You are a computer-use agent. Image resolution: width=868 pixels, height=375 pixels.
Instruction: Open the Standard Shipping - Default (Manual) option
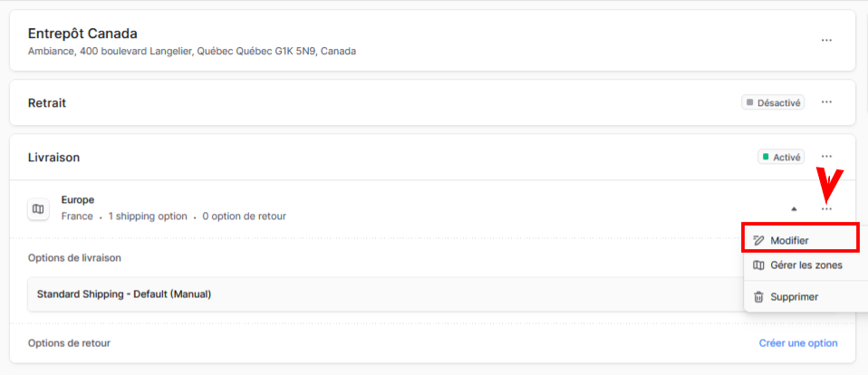coord(388,294)
